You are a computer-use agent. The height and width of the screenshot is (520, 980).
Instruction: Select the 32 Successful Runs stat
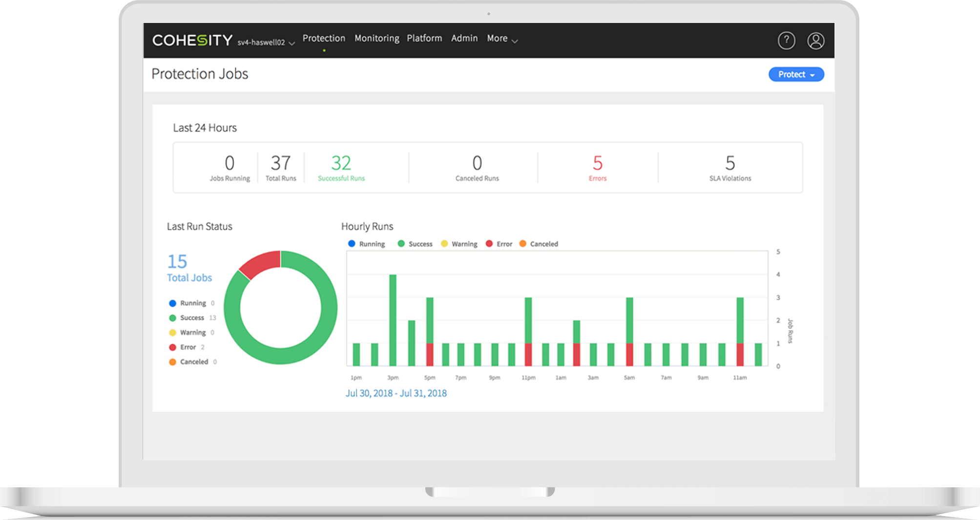(x=341, y=167)
